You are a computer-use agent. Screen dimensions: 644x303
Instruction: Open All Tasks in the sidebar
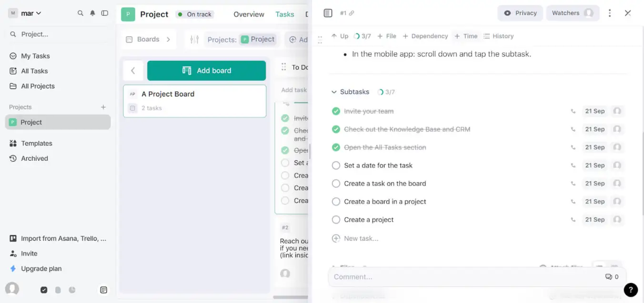coord(34,71)
